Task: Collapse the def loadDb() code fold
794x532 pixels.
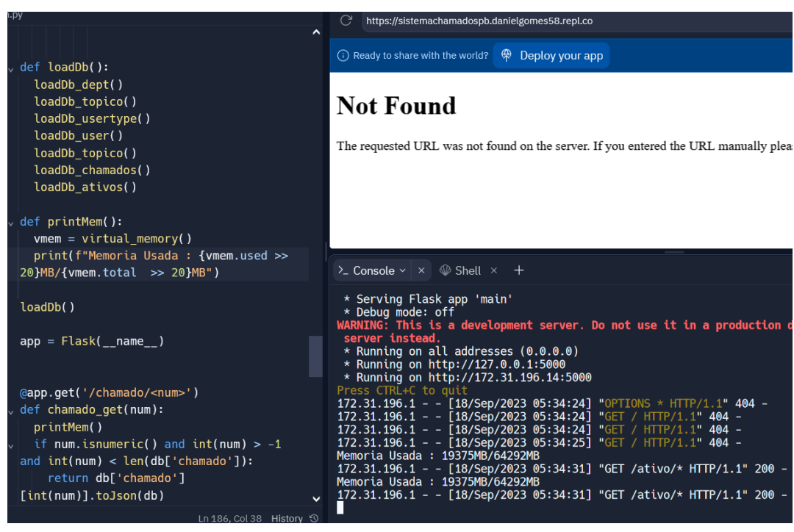Action: coord(10,68)
